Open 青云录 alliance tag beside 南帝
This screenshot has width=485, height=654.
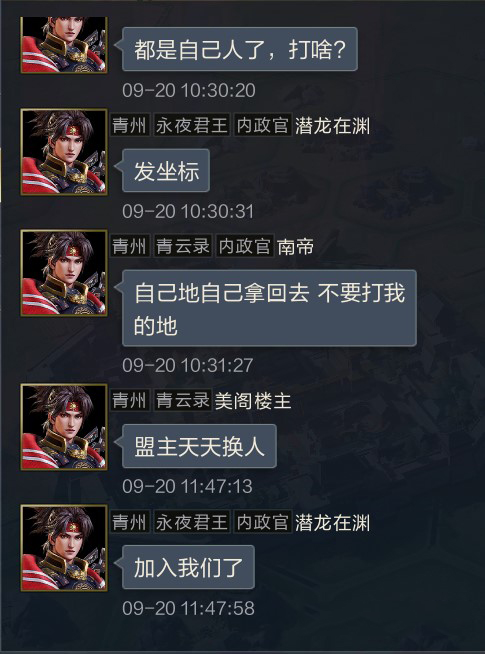tap(183, 246)
